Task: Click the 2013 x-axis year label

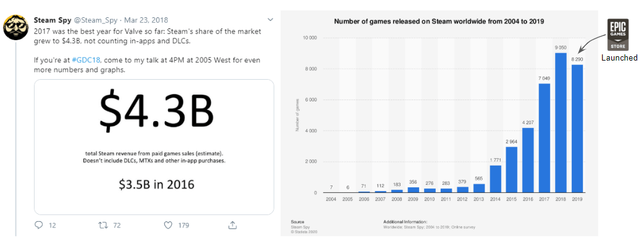Action: pos(479,199)
